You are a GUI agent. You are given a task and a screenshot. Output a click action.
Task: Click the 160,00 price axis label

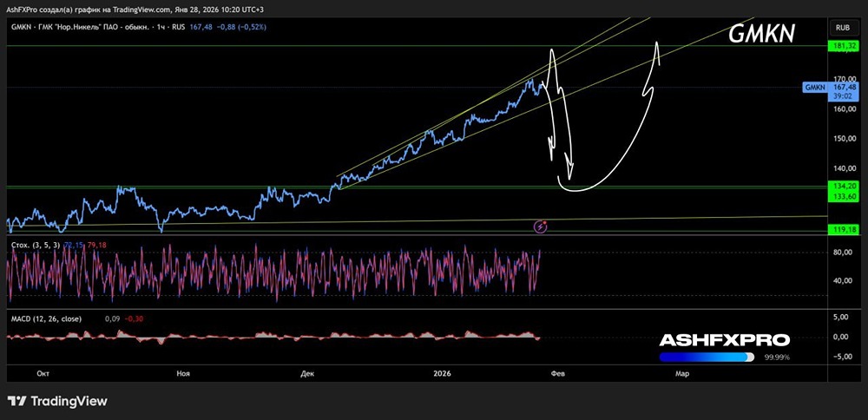coord(845,109)
